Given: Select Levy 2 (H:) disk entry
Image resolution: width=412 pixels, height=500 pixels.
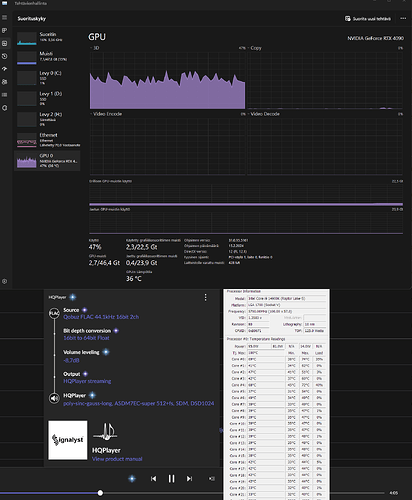Looking at the screenshot, I should pyautogui.click(x=47, y=119).
